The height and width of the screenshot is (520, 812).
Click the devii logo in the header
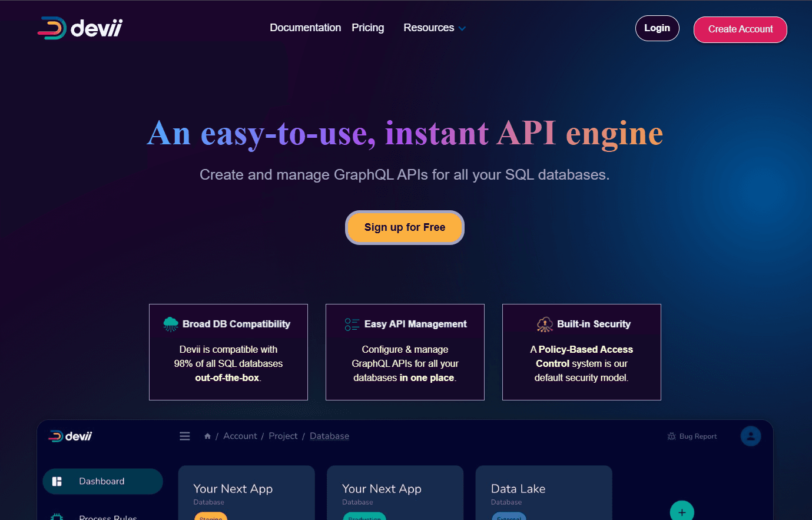point(80,28)
